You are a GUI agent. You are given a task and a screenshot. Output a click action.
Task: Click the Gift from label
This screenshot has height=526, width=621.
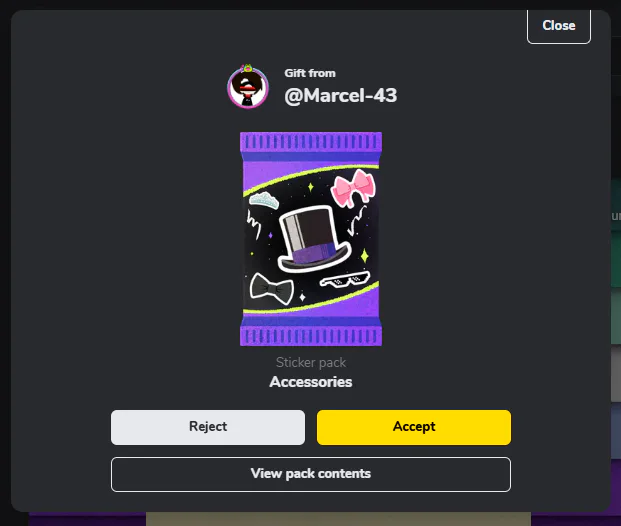coord(310,73)
